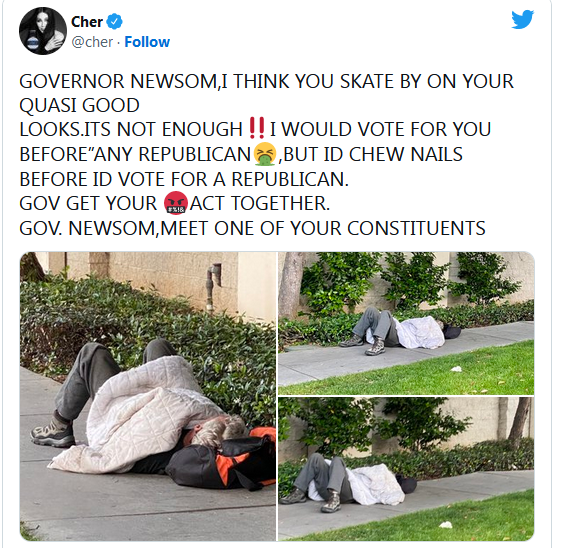
Task: Click the blue verified badge
Action: [114, 22]
